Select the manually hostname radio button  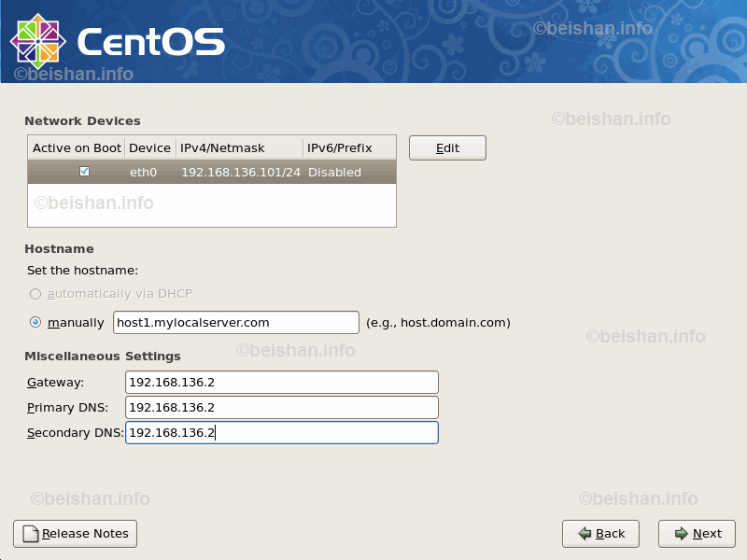click(35, 323)
